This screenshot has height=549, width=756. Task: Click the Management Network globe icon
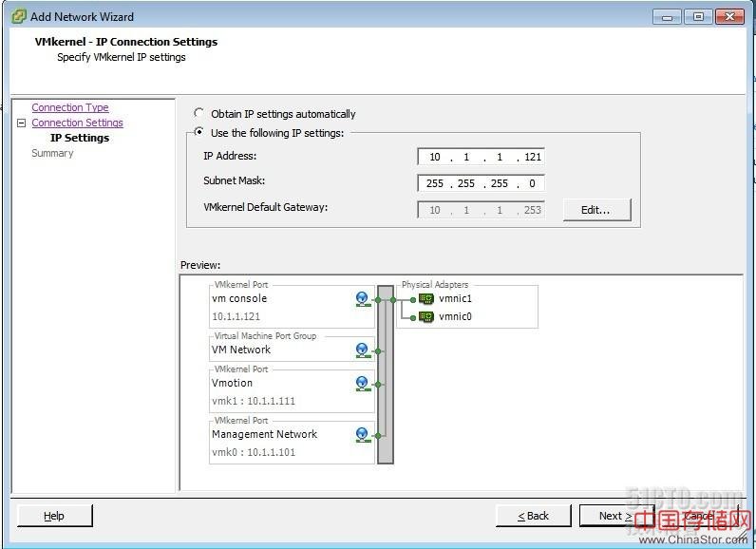click(362, 435)
